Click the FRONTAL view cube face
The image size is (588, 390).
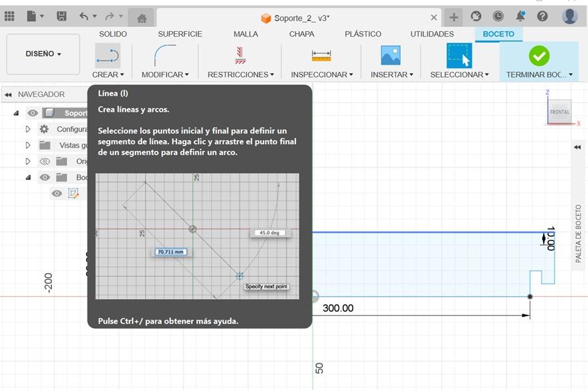[560, 112]
